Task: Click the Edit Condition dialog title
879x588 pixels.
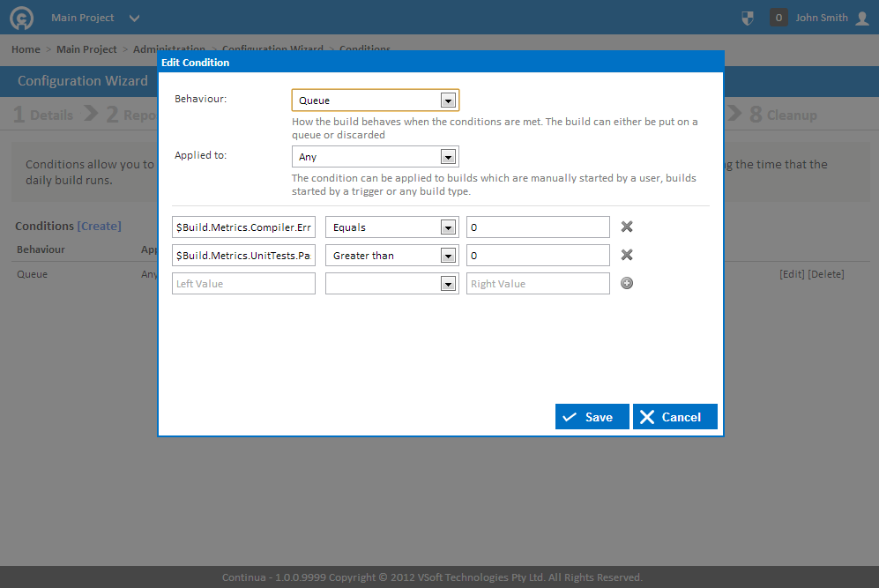Action: (x=195, y=63)
